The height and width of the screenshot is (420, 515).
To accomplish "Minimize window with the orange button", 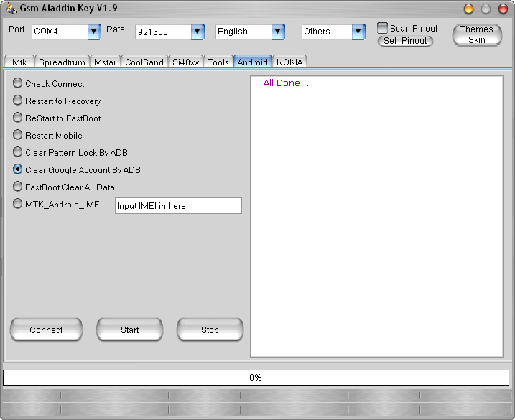I will 468,9.
